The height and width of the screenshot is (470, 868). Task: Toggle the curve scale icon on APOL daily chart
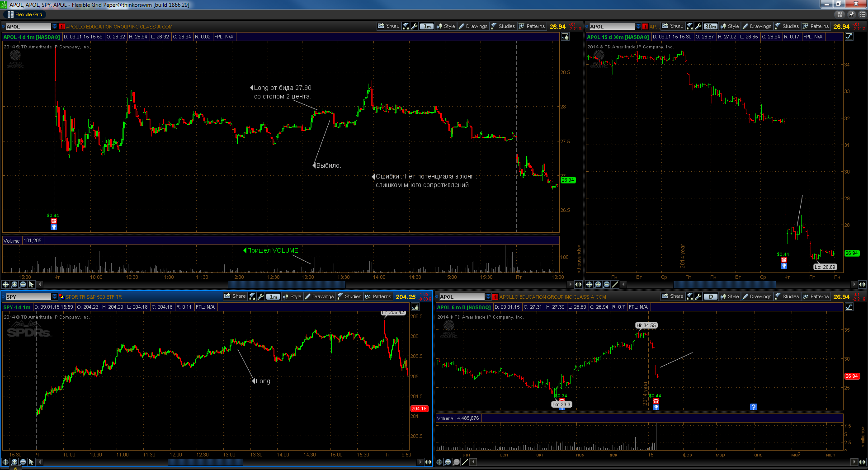pos(849,307)
